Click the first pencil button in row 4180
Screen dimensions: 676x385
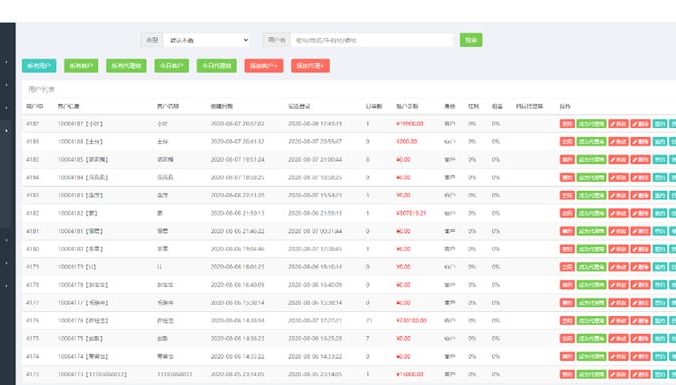618,249
